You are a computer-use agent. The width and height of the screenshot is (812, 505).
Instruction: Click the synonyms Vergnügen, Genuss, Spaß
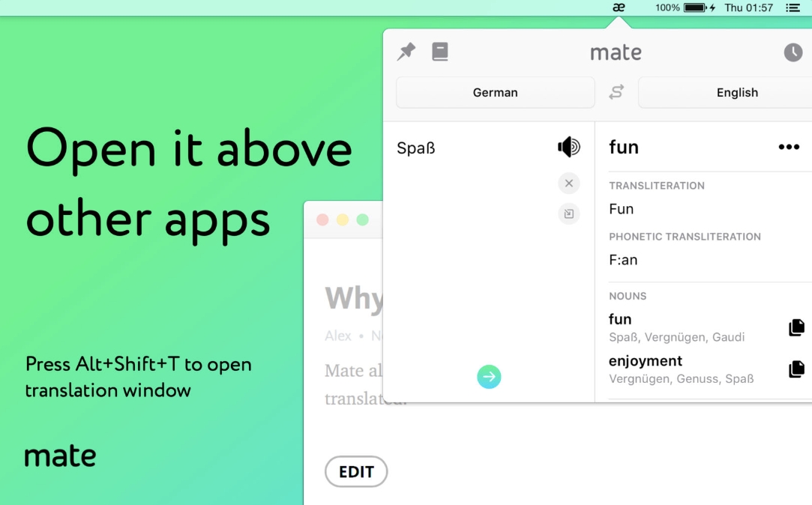pos(682,379)
